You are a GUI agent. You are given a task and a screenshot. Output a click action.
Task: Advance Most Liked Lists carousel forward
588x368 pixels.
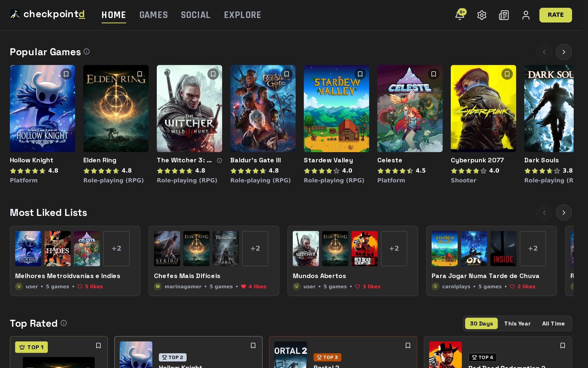(564, 213)
